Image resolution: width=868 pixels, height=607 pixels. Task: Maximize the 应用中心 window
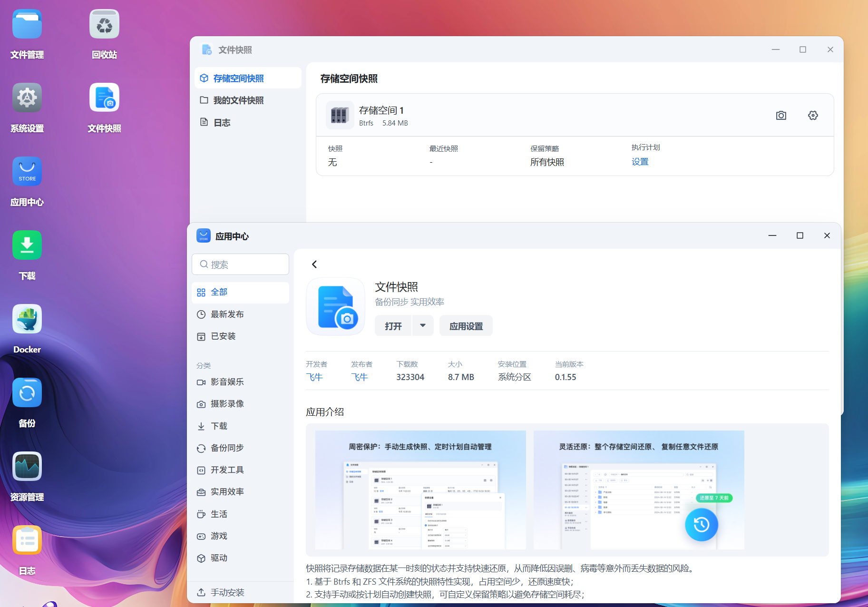click(800, 235)
